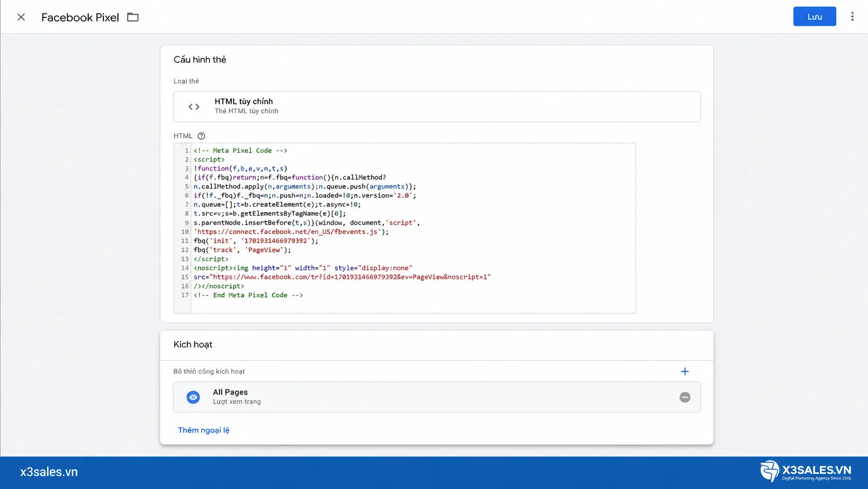The image size is (868, 489).
Task: Click the Cấu hình thẻ section heading
Action: (x=200, y=60)
